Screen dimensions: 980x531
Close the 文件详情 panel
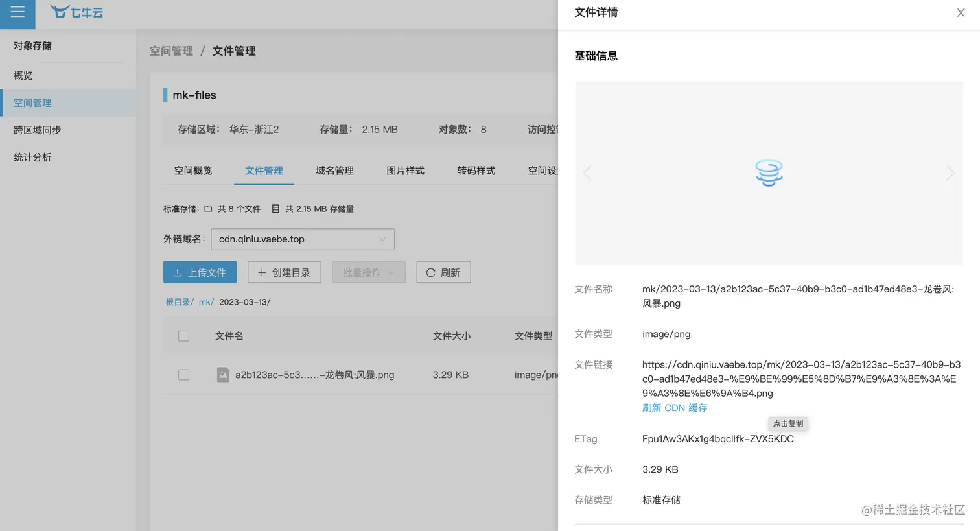coord(961,13)
